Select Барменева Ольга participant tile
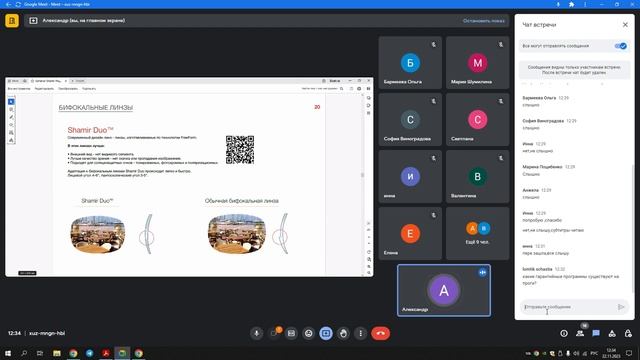 pos(410,62)
